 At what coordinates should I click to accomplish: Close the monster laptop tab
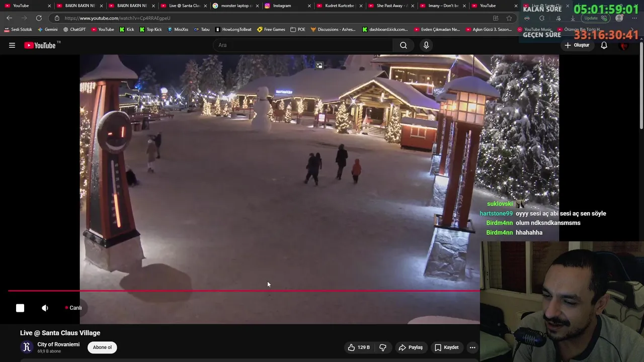[x=257, y=6]
